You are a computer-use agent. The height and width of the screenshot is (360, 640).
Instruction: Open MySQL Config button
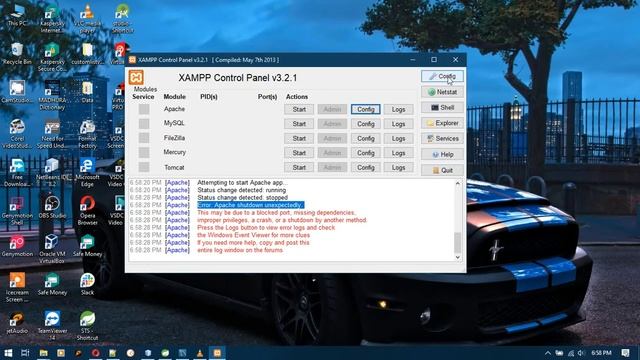pyautogui.click(x=366, y=124)
